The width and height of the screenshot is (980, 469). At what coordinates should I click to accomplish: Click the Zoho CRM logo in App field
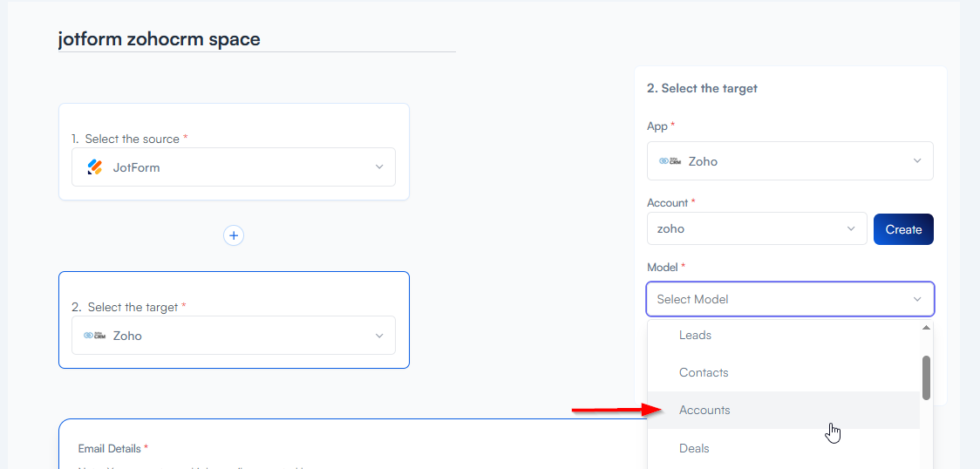[x=670, y=161]
